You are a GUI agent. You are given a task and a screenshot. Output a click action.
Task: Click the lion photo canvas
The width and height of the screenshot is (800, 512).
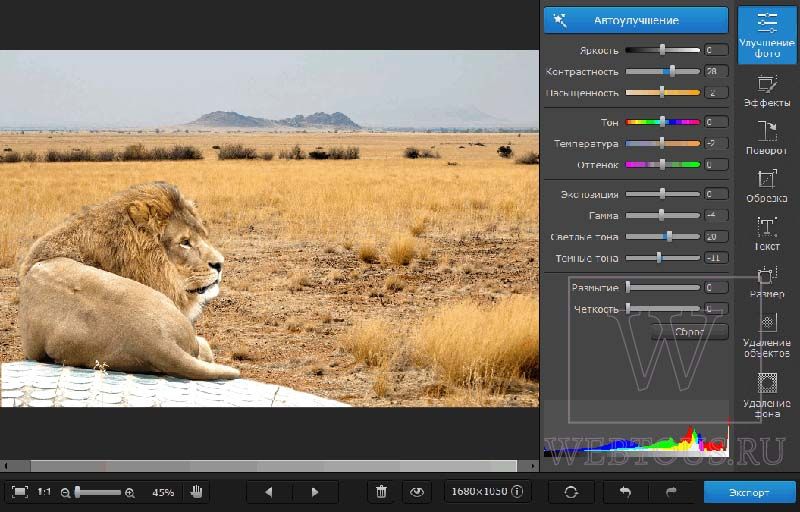pos(269,228)
